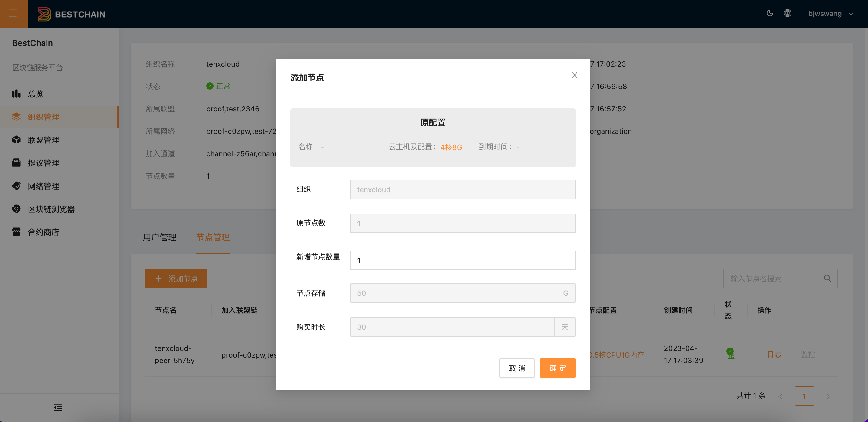Open language globe icon
This screenshot has width=868, height=422.
pyautogui.click(x=787, y=14)
